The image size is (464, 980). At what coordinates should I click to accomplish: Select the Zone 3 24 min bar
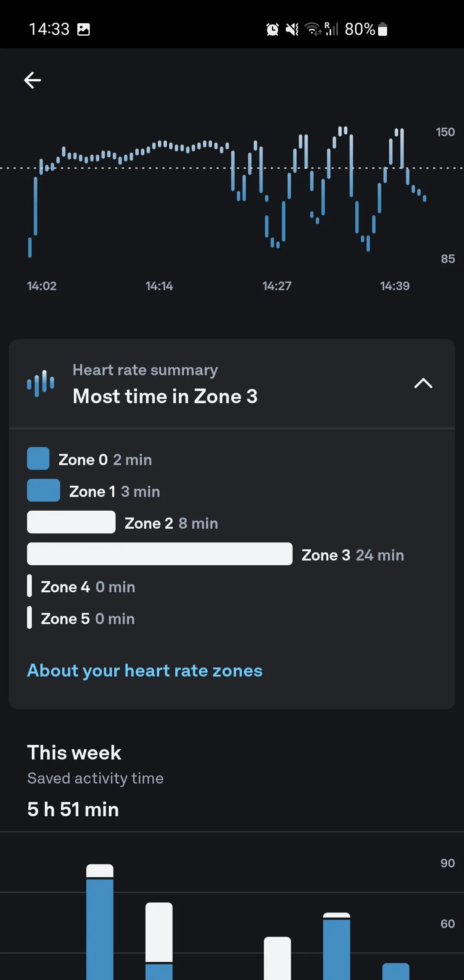tap(160, 554)
